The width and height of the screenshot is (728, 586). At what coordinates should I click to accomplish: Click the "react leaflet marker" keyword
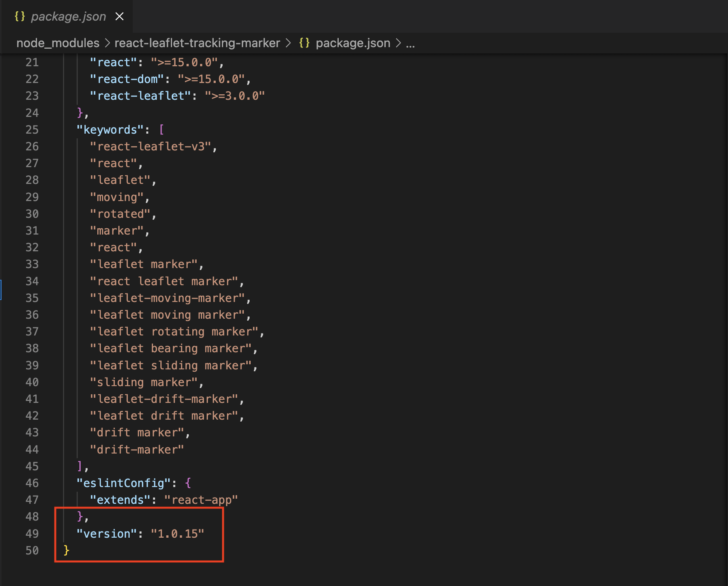pyautogui.click(x=164, y=281)
